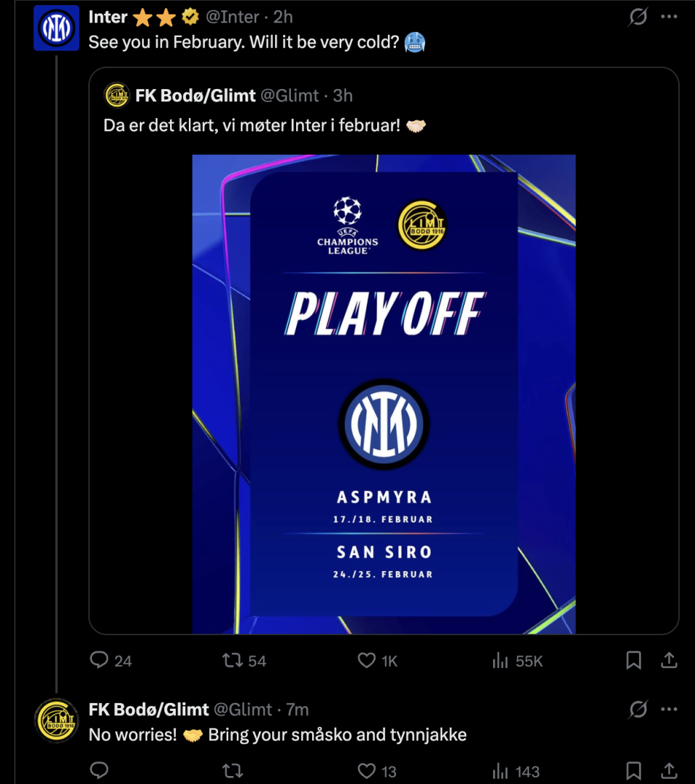The height and width of the screenshot is (784, 695).
Task: Share Inter's tweet via share icon
Action: click(x=670, y=660)
